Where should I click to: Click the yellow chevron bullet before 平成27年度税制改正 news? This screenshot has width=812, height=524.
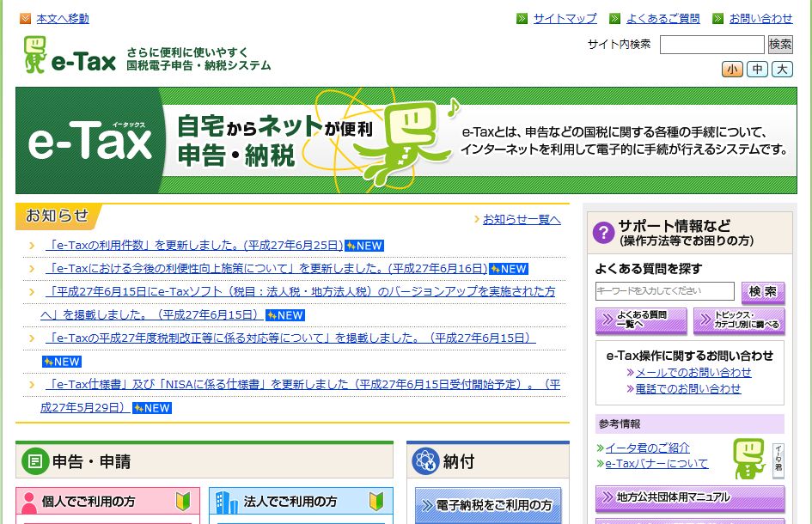tap(32, 338)
